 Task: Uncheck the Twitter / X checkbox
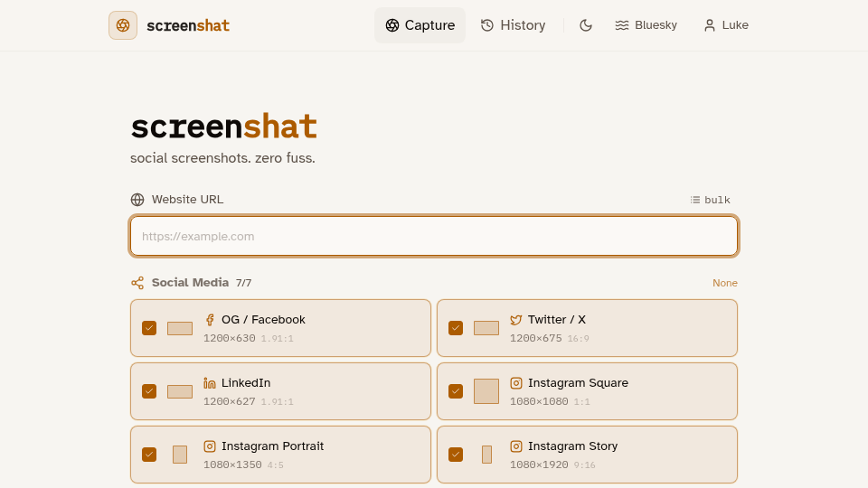point(456,328)
